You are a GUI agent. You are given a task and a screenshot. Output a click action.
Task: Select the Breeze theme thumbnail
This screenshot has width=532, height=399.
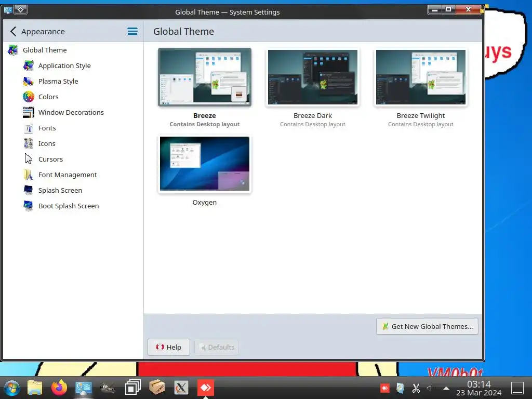(205, 77)
